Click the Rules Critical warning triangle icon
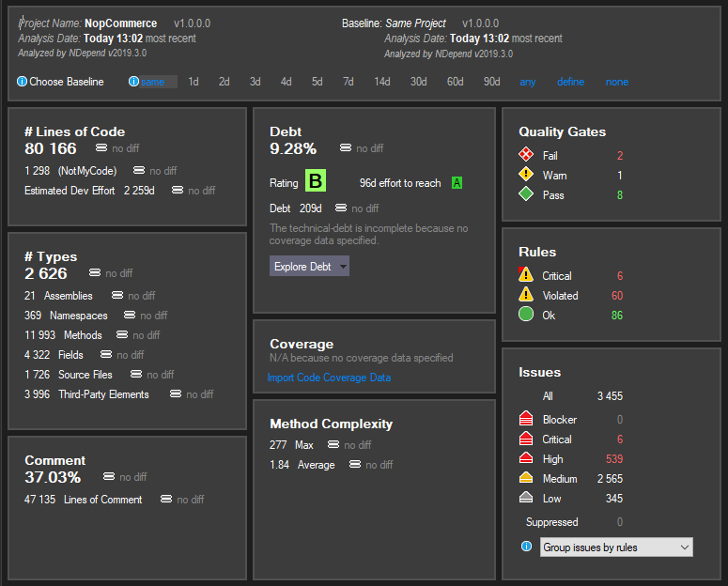The height and width of the screenshot is (586, 728). click(x=526, y=274)
